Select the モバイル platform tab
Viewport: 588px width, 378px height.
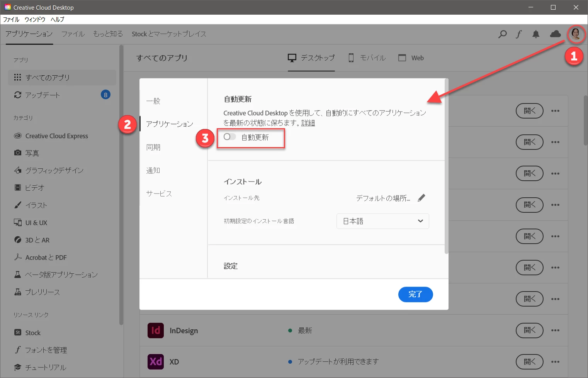(367, 58)
